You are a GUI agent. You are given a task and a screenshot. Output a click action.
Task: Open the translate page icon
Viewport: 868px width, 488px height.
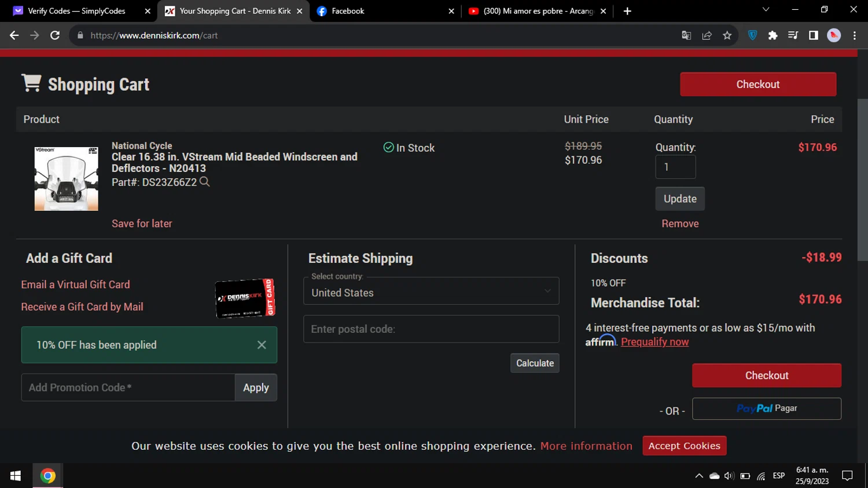pos(686,35)
